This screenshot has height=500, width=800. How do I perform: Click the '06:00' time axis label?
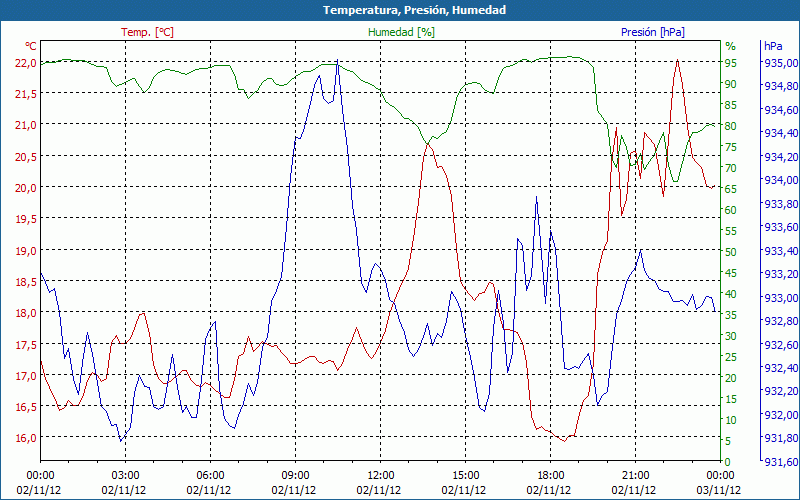click(210, 476)
